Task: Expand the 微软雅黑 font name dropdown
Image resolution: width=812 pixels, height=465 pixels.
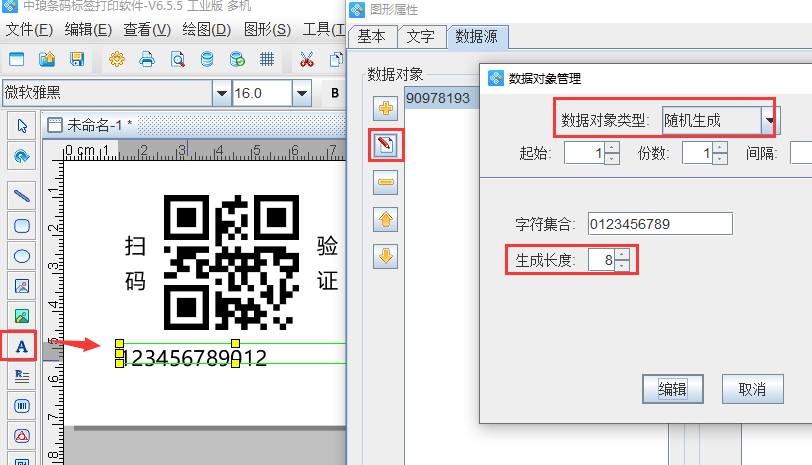Action: click(x=221, y=94)
